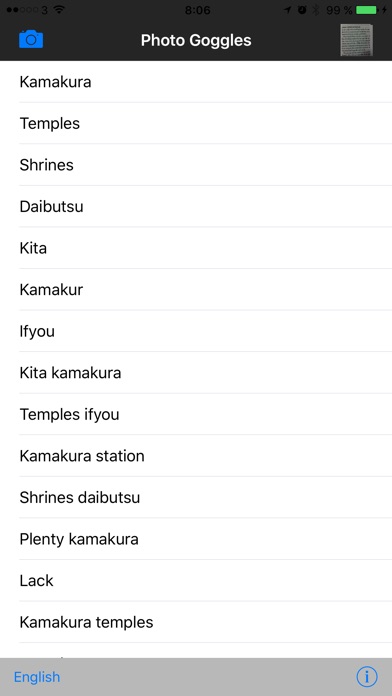Screen dimensions: 392x696
Task: Tap the Wi-Fi status icon
Action: [59, 9]
